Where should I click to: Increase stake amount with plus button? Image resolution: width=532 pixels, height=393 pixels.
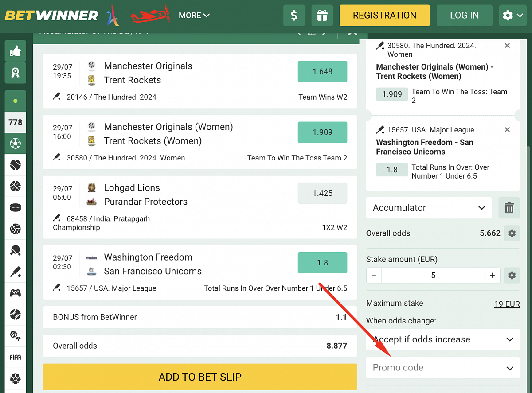pos(492,275)
